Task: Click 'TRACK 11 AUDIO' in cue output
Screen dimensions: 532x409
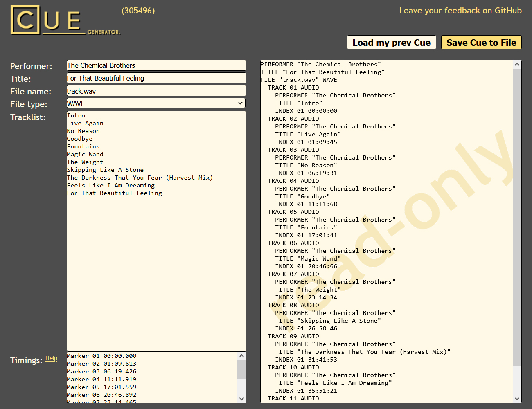Action: tap(293, 398)
